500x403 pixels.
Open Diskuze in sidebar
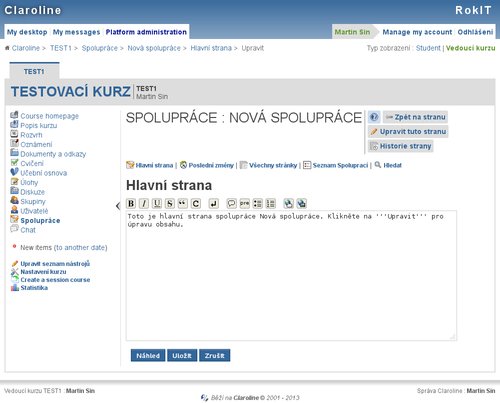click(x=32, y=192)
